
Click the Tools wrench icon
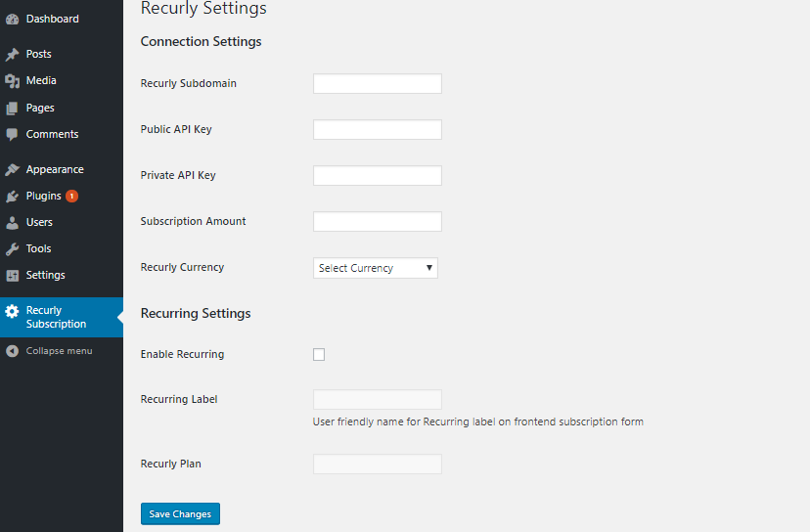tap(13, 249)
